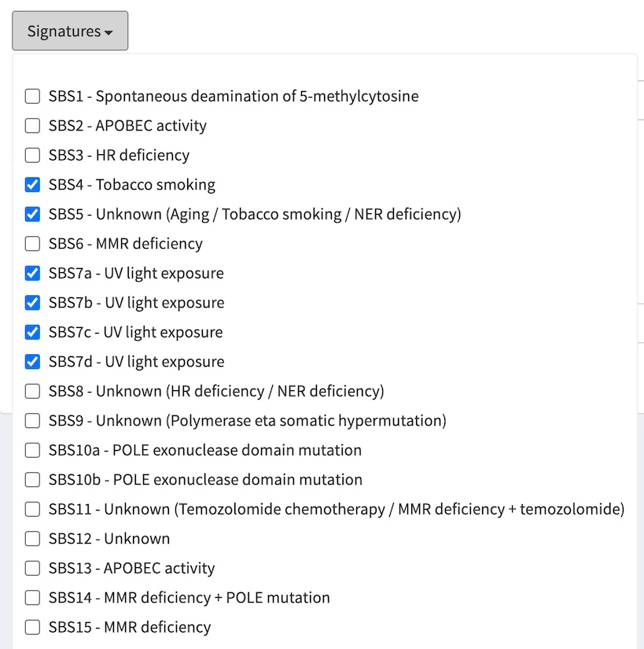Deselect the SBS5 Unknown aging signature
Viewport: 644px width, 649px height.
click(x=32, y=215)
